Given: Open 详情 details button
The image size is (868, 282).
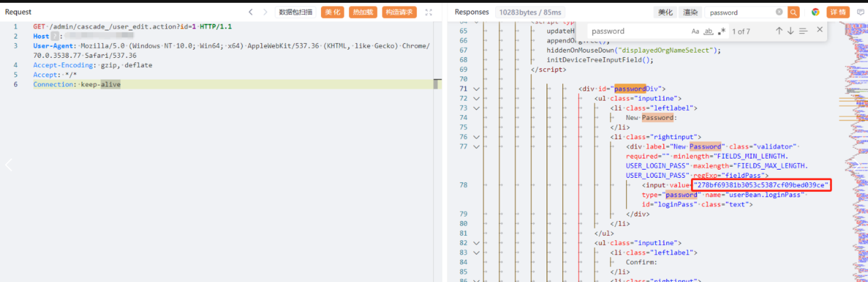Looking at the screenshot, I should coord(838,12).
